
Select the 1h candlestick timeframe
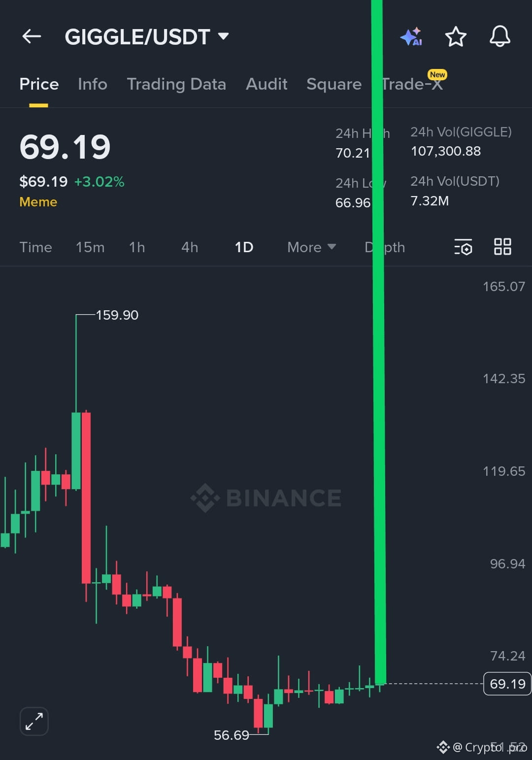pos(136,247)
